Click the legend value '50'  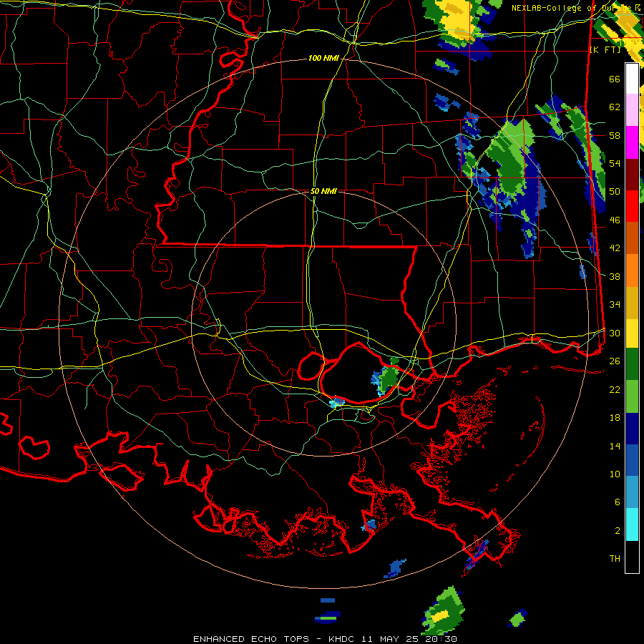point(615,192)
